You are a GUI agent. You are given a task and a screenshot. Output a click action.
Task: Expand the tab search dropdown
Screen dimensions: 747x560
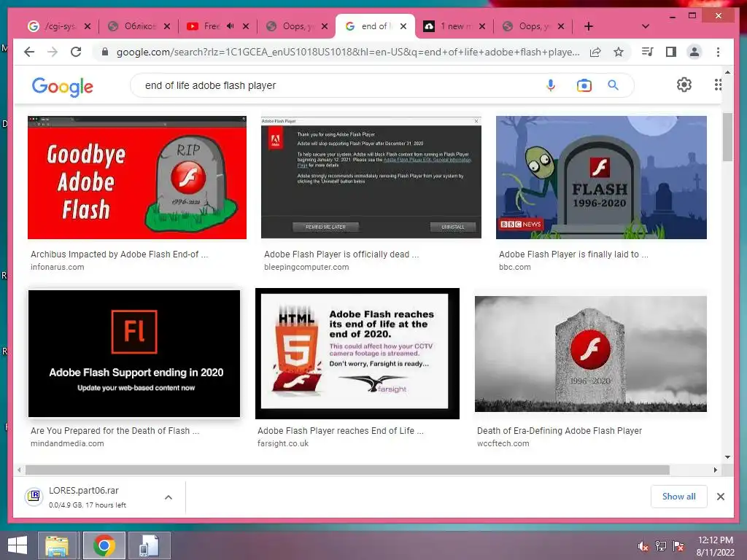[646, 26]
